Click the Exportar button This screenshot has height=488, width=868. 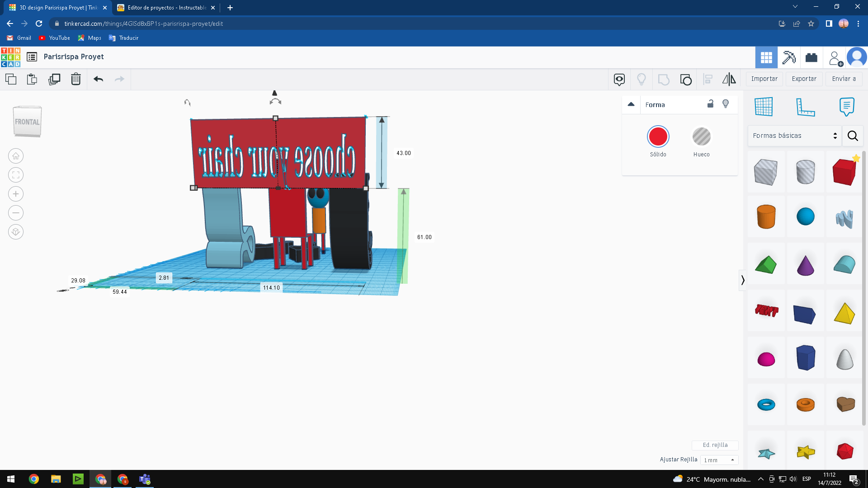pos(804,79)
